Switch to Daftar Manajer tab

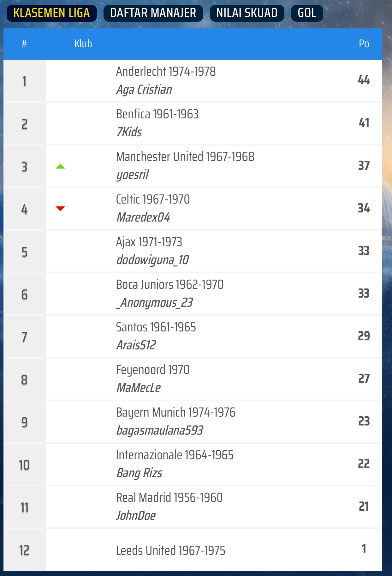coord(153,13)
